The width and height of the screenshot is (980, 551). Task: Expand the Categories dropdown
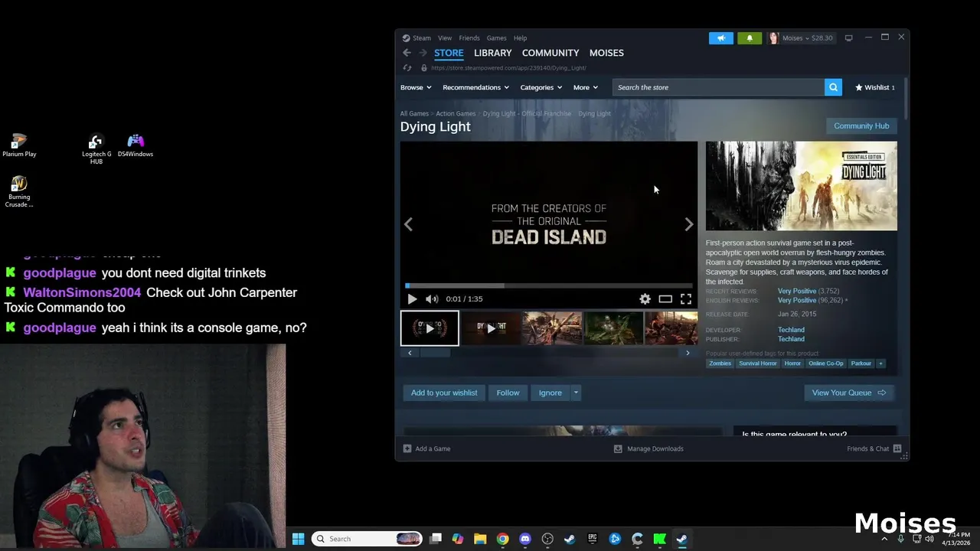pyautogui.click(x=541, y=87)
